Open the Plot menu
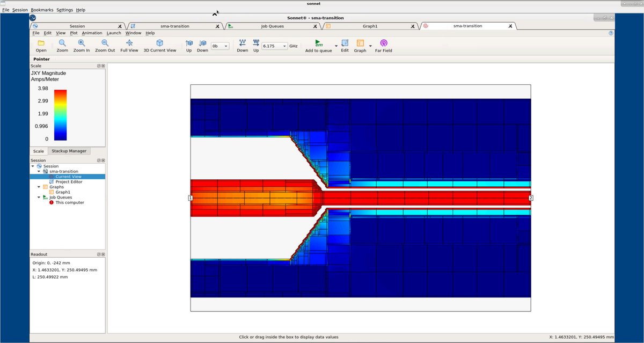Screen dimensions: 644x343 [x=74, y=33]
